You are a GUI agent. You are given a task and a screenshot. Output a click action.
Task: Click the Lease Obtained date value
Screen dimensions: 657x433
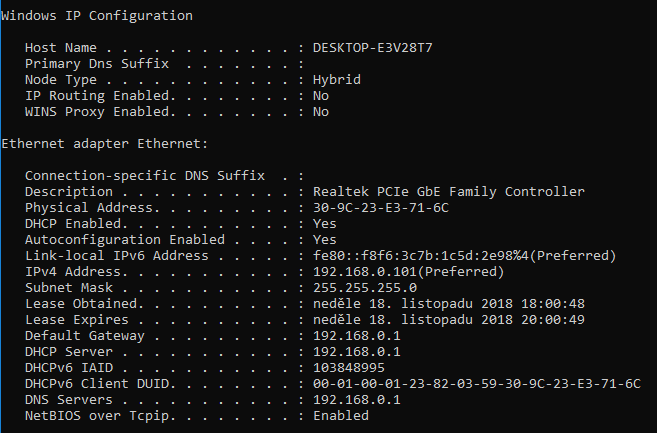point(448,304)
